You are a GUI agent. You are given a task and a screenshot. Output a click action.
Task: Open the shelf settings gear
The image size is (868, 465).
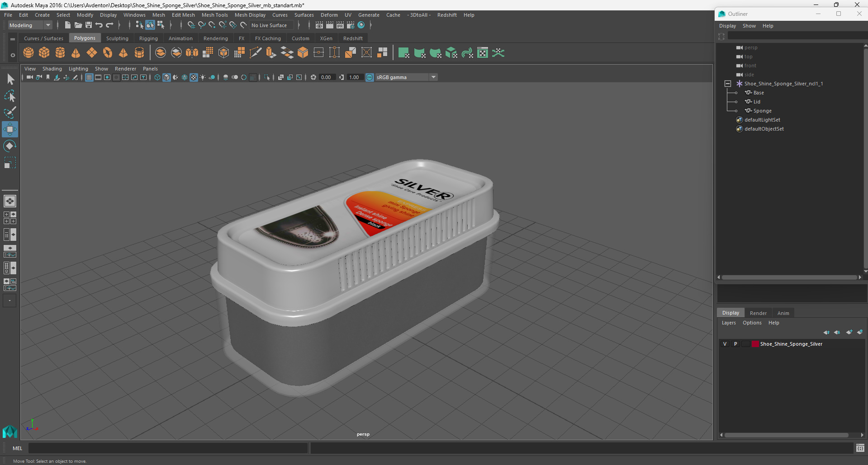(13, 55)
